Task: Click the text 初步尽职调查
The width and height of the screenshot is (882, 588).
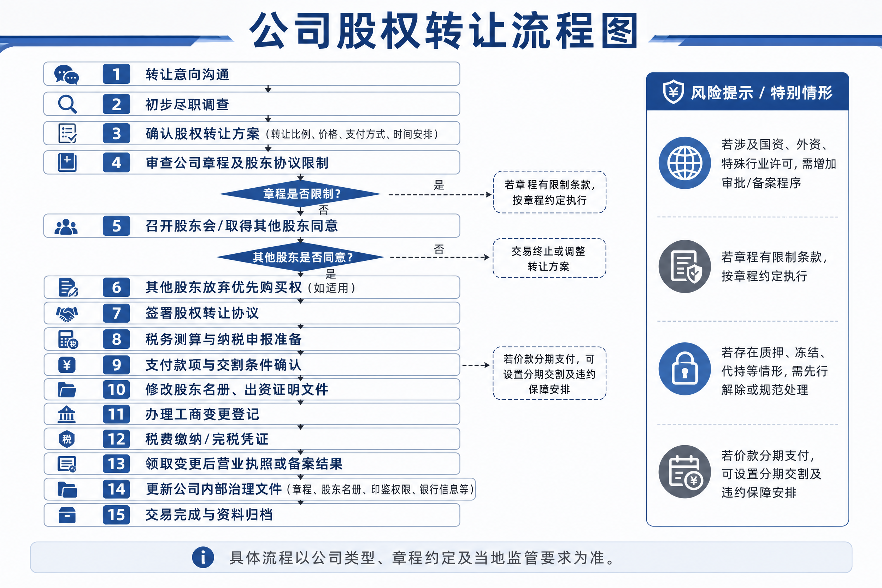Action: pyautogui.click(x=187, y=104)
